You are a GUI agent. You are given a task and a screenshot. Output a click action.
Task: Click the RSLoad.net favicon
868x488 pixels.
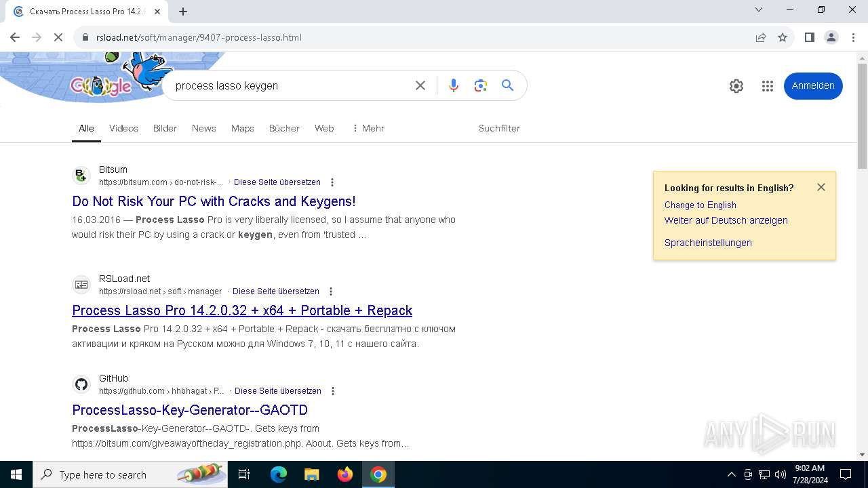coord(81,285)
